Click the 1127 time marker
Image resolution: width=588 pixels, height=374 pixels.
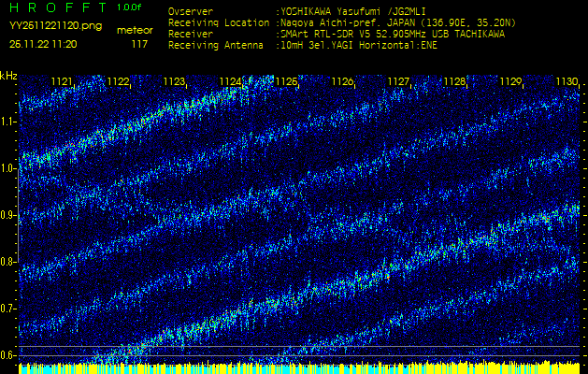pos(398,81)
